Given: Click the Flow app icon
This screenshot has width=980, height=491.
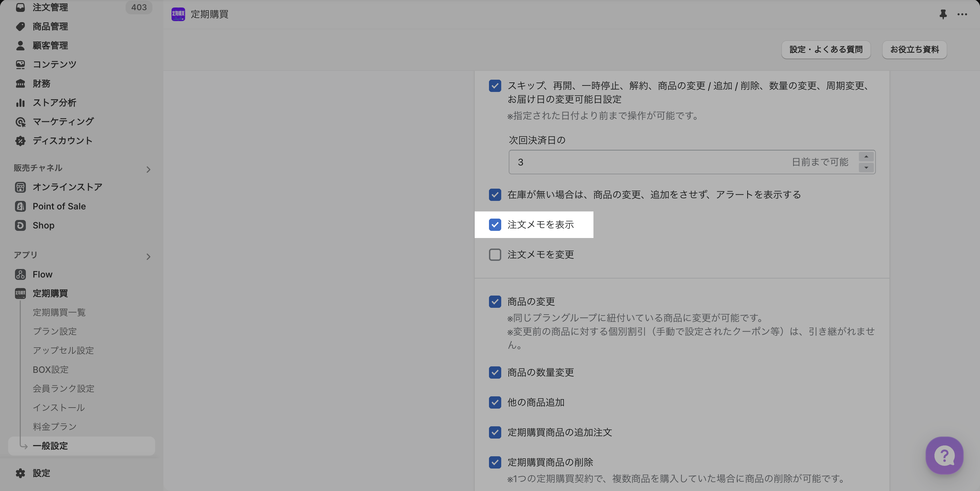Looking at the screenshot, I should tap(20, 274).
